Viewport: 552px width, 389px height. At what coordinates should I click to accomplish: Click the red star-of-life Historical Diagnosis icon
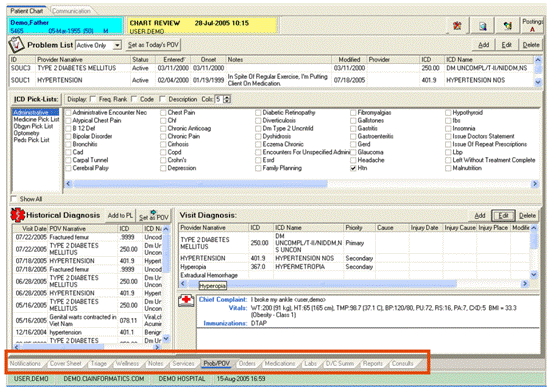coord(17,215)
